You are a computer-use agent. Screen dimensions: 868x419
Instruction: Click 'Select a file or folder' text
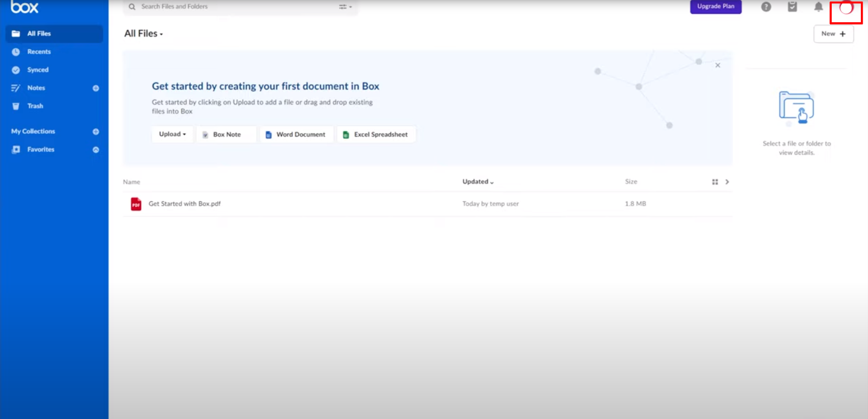coord(796,148)
